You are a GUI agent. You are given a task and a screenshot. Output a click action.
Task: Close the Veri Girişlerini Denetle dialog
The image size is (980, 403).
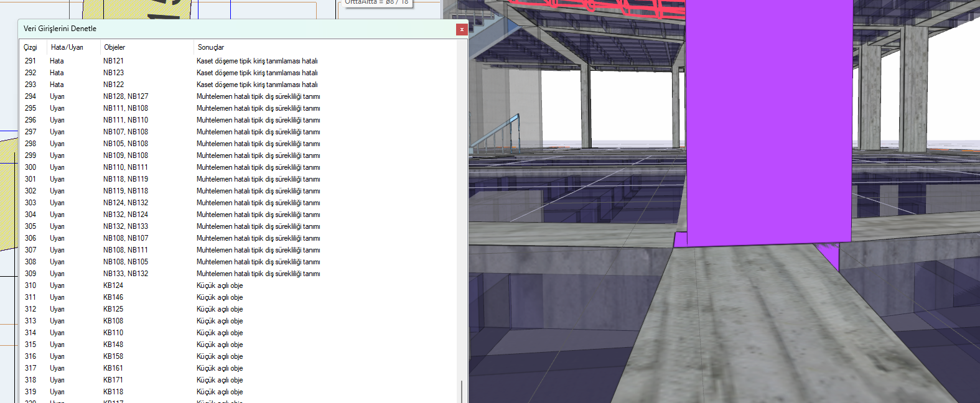click(x=462, y=29)
